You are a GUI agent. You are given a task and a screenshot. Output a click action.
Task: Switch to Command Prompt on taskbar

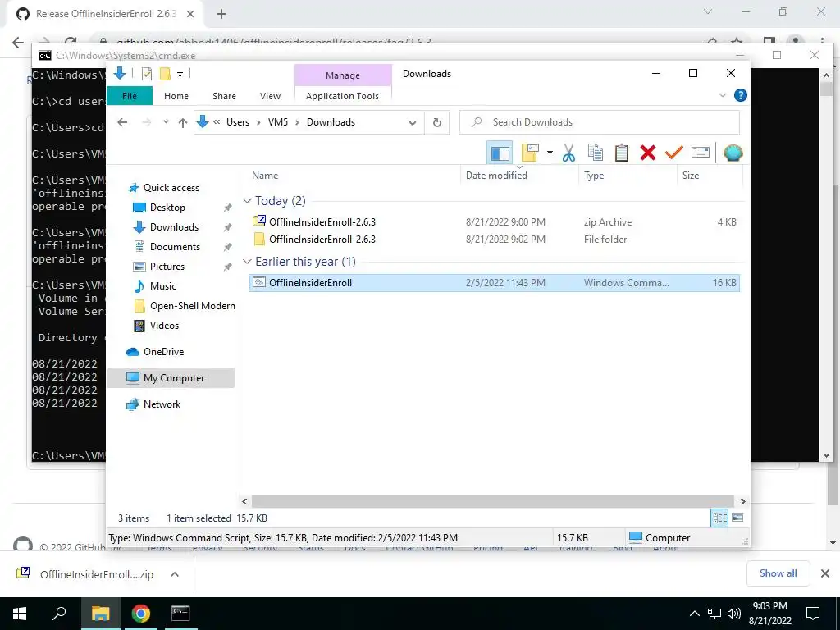click(x=180, y=614)
